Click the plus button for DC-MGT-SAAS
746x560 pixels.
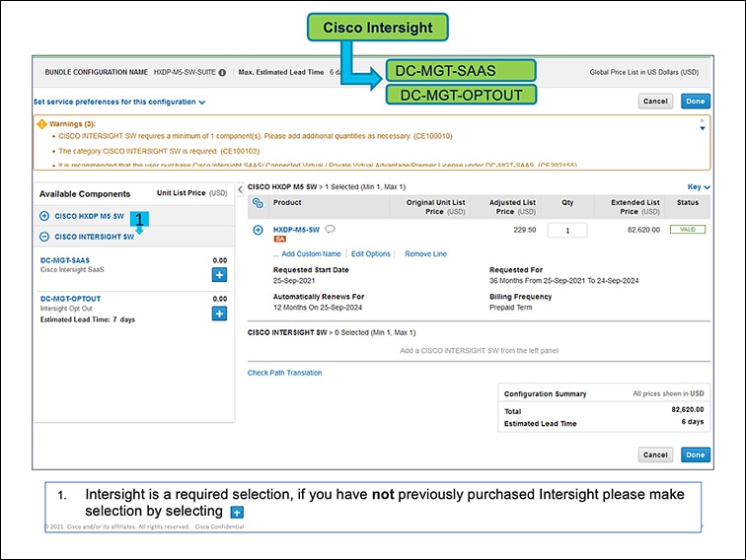219,274
